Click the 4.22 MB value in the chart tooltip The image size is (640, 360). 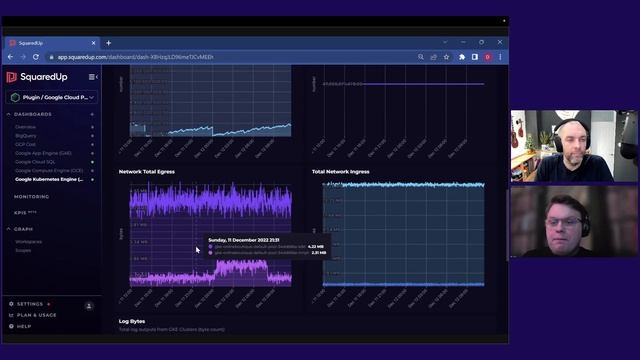pos(316,247)
